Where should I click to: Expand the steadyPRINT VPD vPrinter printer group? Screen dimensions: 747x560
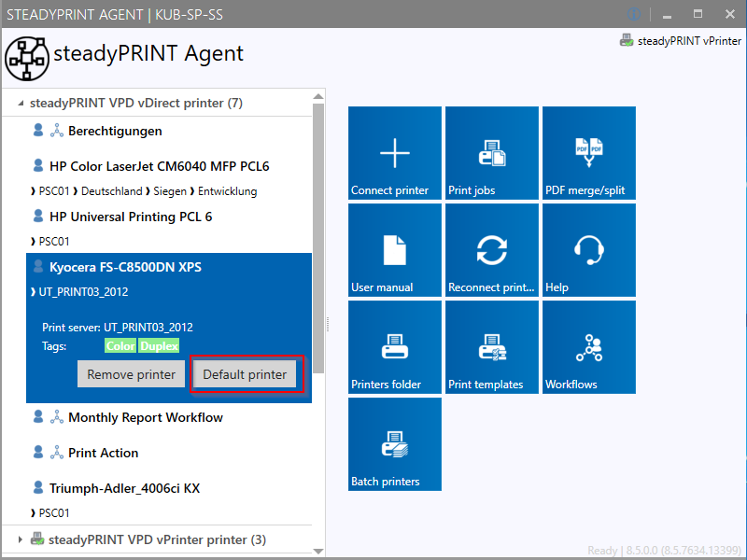click(x=20, y=539)
